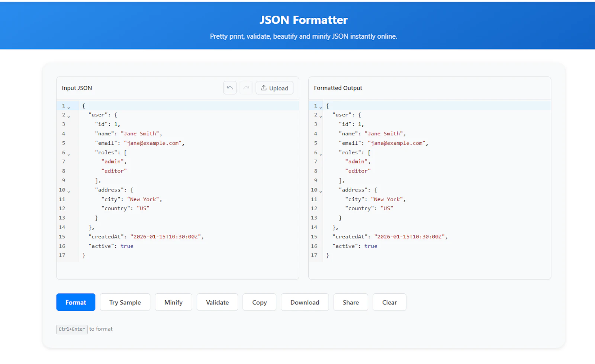This screenshot has height=364, width=595.
Task: Click the true value in Input JSON
Action: pos(127,246)
